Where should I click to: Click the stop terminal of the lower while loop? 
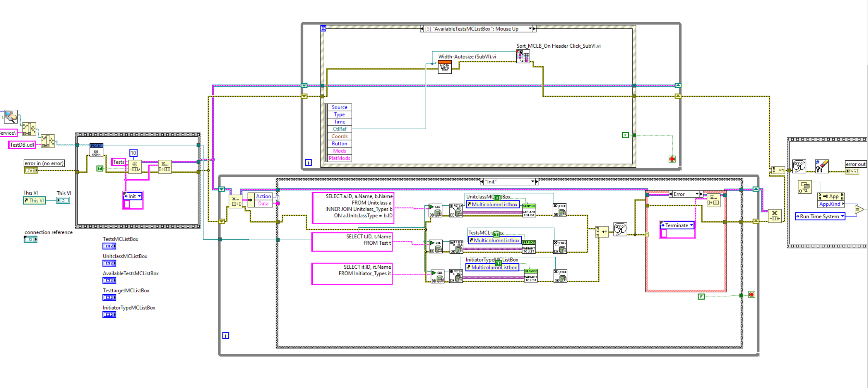(752, 294)
